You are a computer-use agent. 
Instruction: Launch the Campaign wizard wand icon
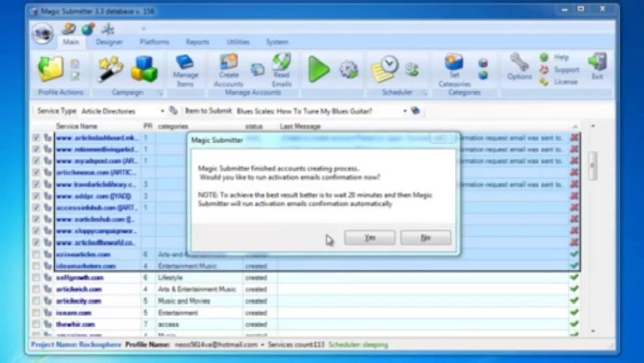pyautogui.click(x=111, y=69)
